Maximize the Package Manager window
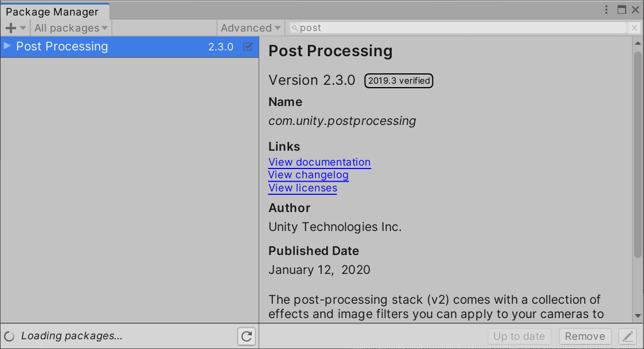Screen dimensions: 644x349 tap(622, 10)
